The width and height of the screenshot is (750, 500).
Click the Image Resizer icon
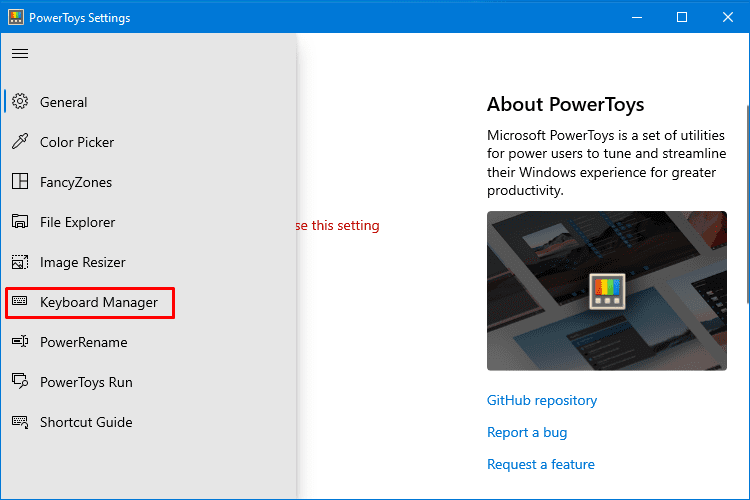[x=20, y=262]
